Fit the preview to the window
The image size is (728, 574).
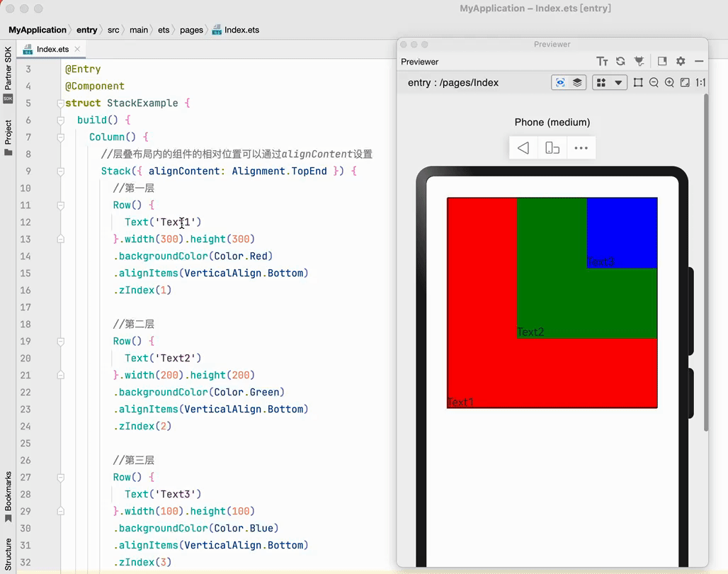[685, 83]
